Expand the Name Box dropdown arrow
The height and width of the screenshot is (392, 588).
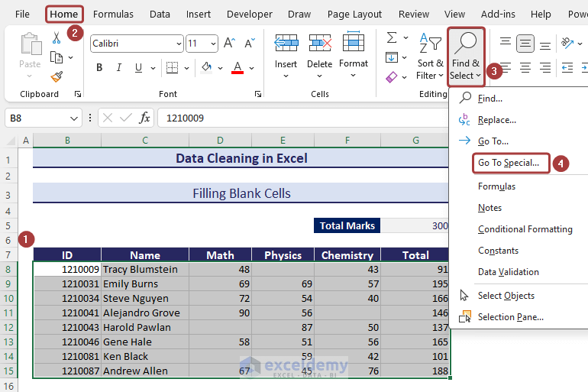pyautogui.click(x=74, y=118)
